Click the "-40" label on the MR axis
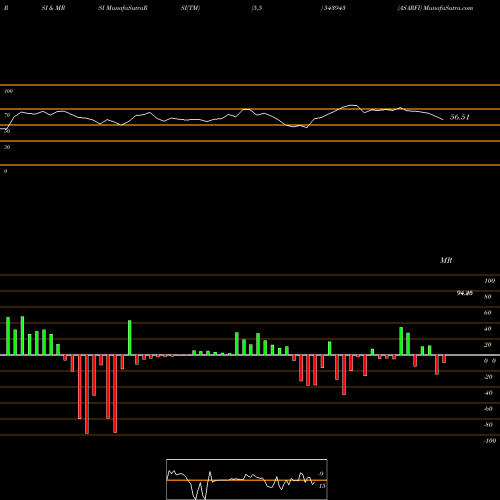Screen dimensions: 500x500 point(488,393)
